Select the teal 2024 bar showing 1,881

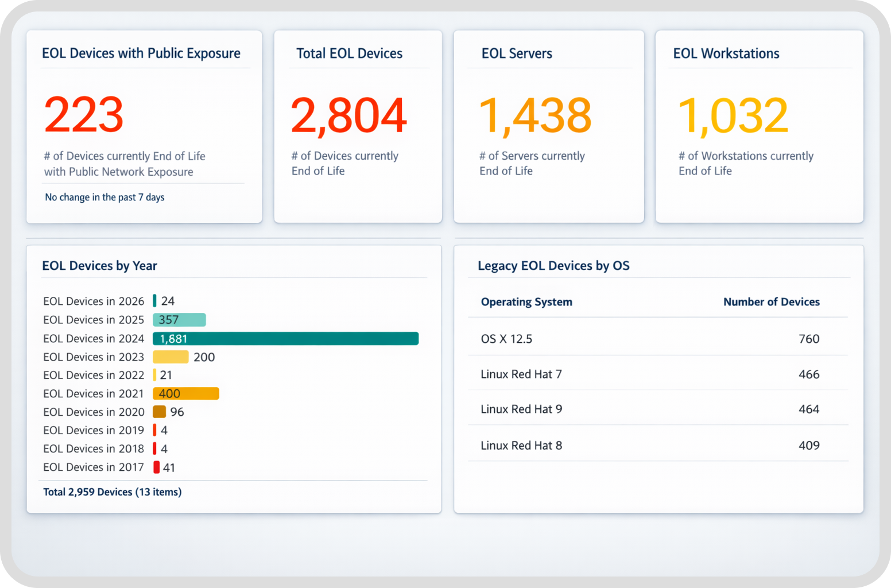[285, 339]
